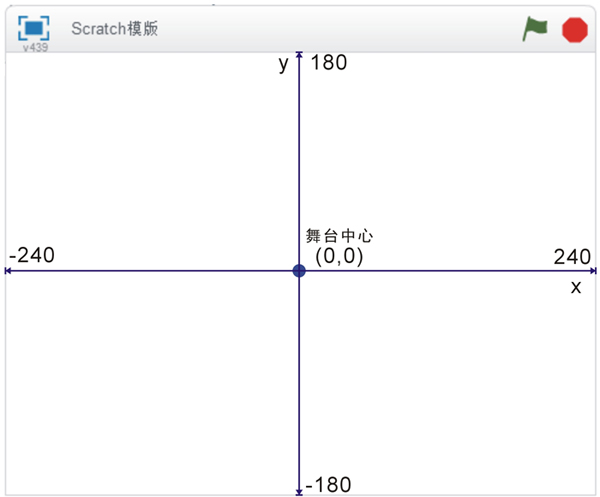600x497 pixels.
Task: Click the left arrowhead of x axis
Action: pyautogui.click(x=8, y=271)
